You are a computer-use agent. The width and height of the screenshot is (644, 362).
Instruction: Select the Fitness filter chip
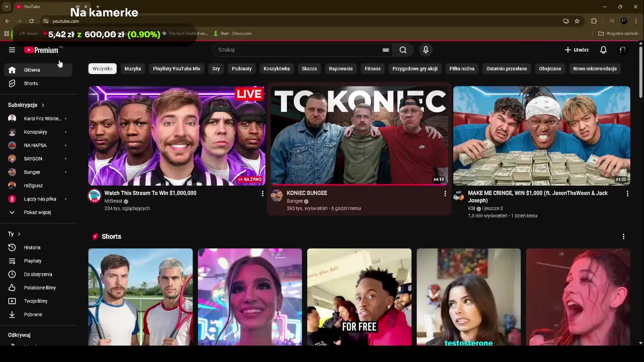pyautogui.click(x=373, y=68)
